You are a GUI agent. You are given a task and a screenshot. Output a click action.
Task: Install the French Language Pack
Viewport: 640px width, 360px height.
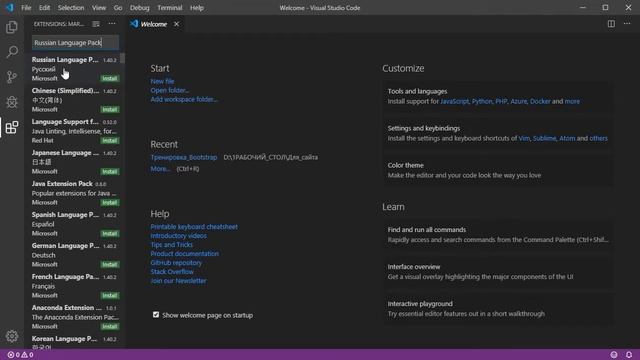tap(110, 296)
